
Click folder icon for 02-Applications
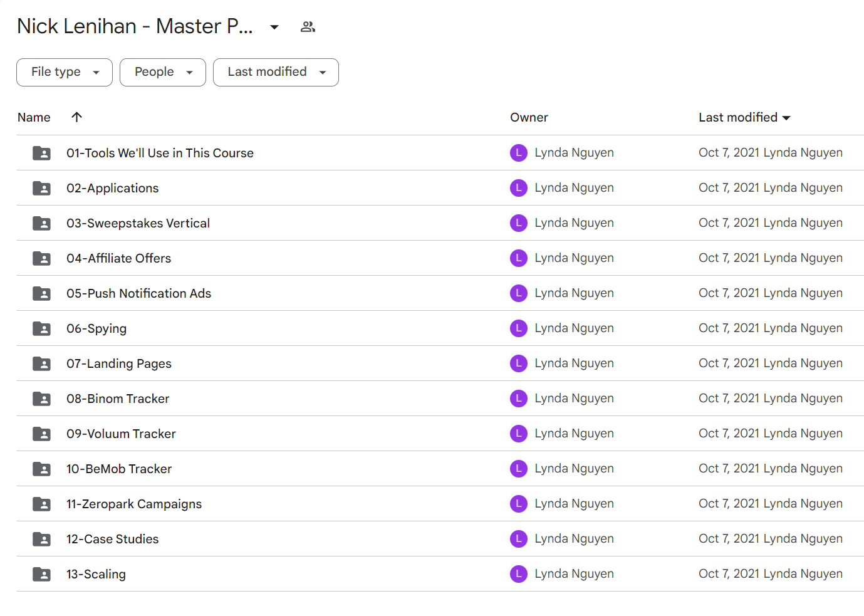[x=42, y=188]
